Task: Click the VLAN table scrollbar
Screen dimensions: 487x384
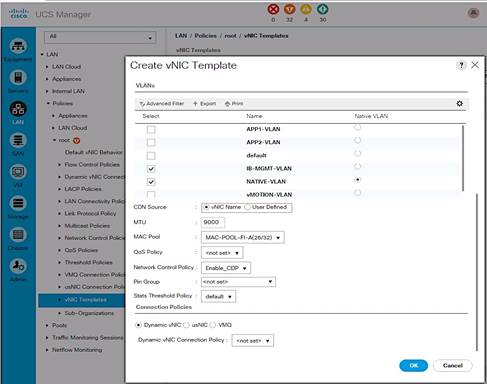Action: [x=463, y=158]
